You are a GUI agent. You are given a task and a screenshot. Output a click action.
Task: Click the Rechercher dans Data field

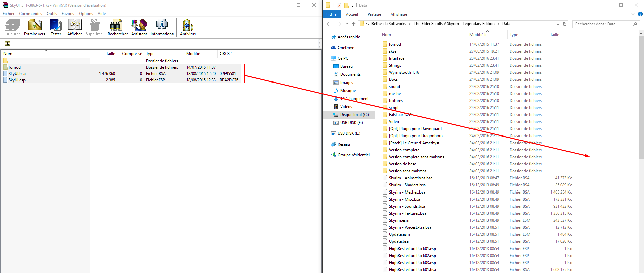(603, 24)
